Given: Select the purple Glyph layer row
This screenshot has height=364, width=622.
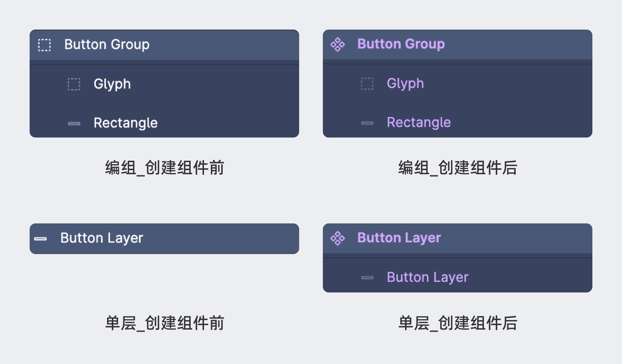Looking at the screenshot, I should pos(405,84).
